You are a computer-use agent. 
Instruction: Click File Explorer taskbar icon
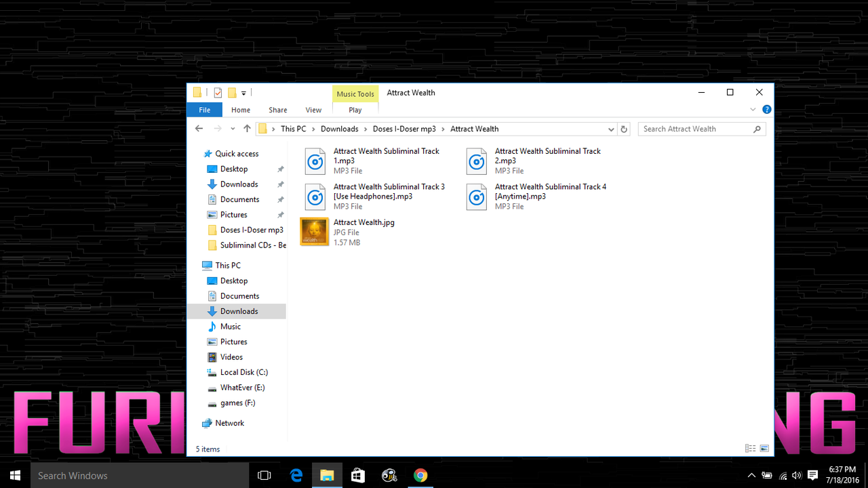(327, 476)
